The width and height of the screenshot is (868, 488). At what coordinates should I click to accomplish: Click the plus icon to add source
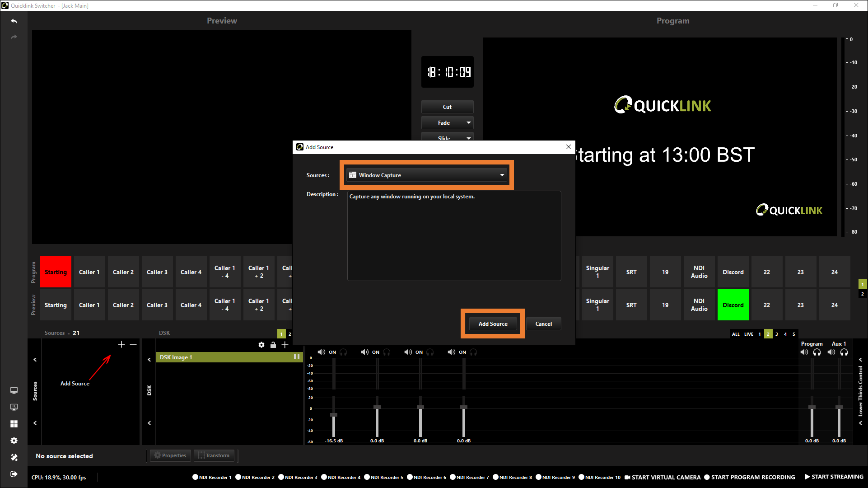[121, 345]
